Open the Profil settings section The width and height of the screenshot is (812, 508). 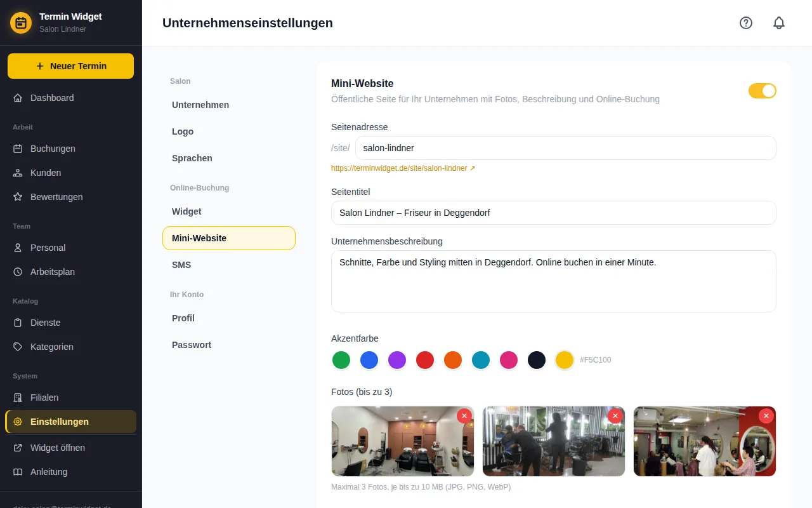point(229,318)
